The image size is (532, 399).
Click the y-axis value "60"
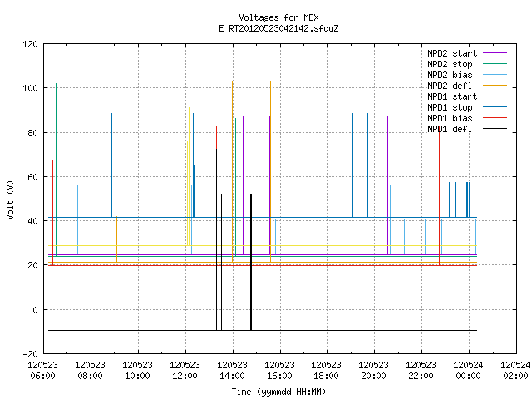point(32,177)
